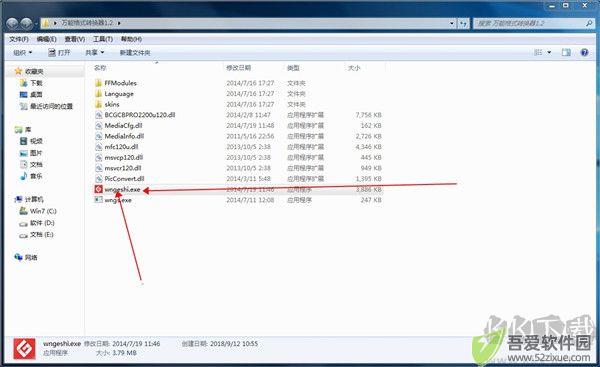Screen dimensions: 600x367
Task: Sort by the 名称 column header
Action: tap(100, 68)
